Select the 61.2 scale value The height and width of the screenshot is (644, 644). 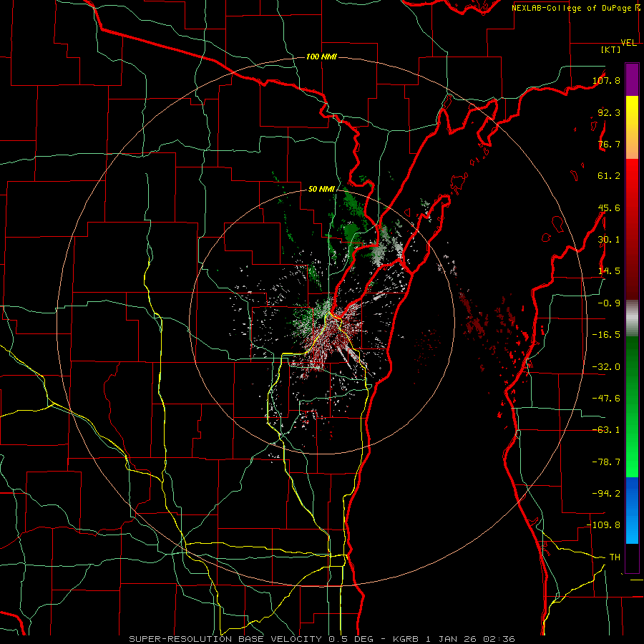[x=609, y=176]
